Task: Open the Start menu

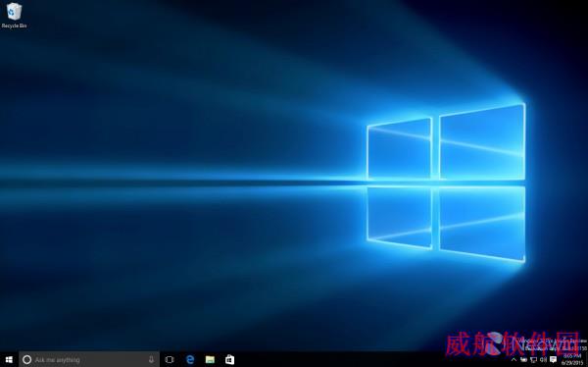Action: pyautogui.click(x=9, y=360)
